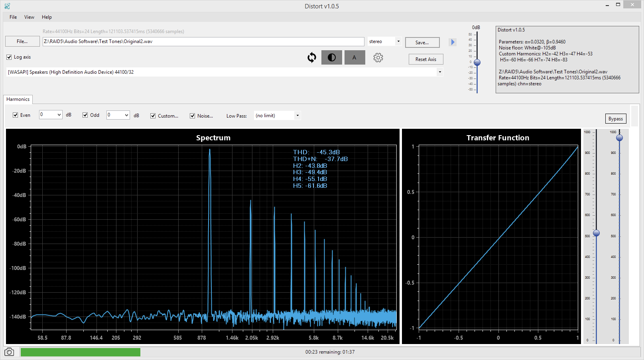The height and width of the screenshot is (360, 644).
Task: Click the Transfer Function graph
Action: tap(498, 237)
